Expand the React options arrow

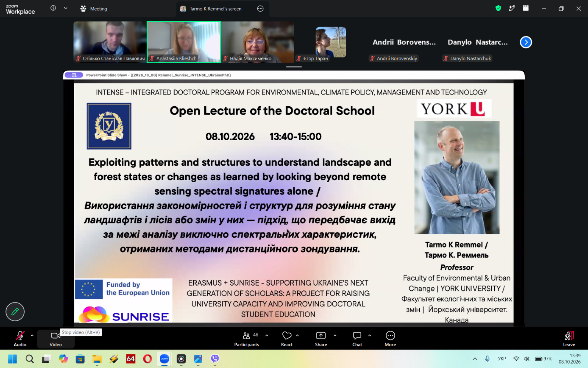click(x=297, y=335)
